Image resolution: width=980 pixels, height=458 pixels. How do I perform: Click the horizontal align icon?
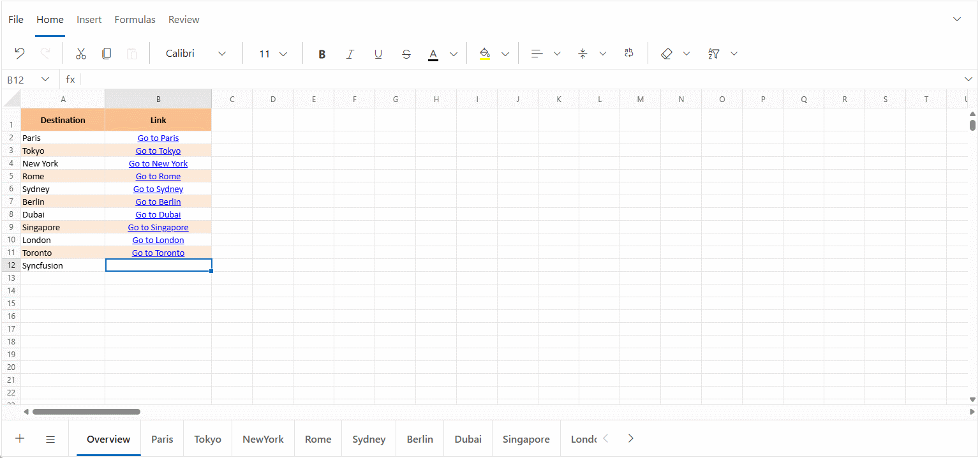(x=537, y=54)
